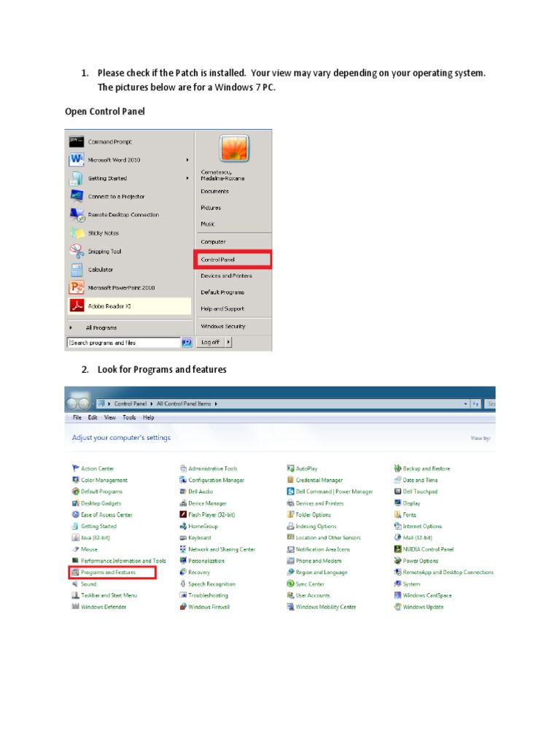Expand Microsoft Word 2010 submenu arrow
The image size is (560, 747).
[x=187, y=160]
